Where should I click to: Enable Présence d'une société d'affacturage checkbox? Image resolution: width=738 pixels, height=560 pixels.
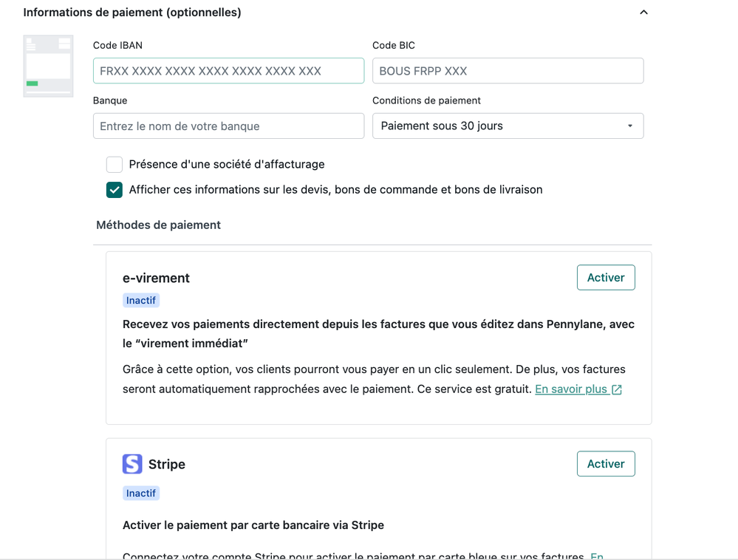(115, 164)
